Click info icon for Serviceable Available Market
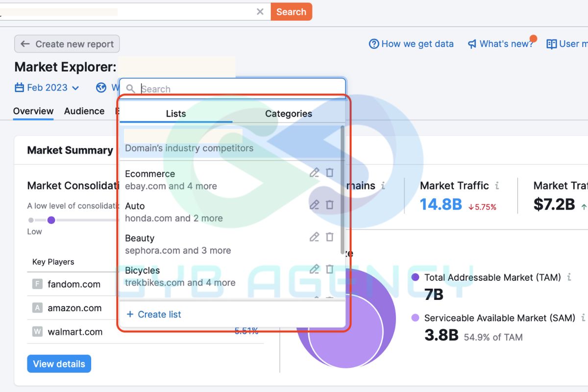Image resolution: width=588 pixels, height=392 pixels. pyautogui.click(x=583, y=318)
